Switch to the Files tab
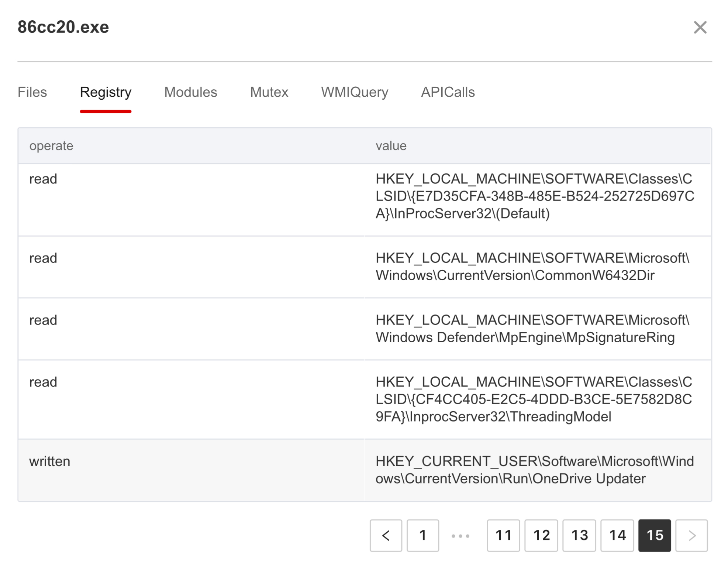This screenshot has width=728, height=567. [32, 92]
